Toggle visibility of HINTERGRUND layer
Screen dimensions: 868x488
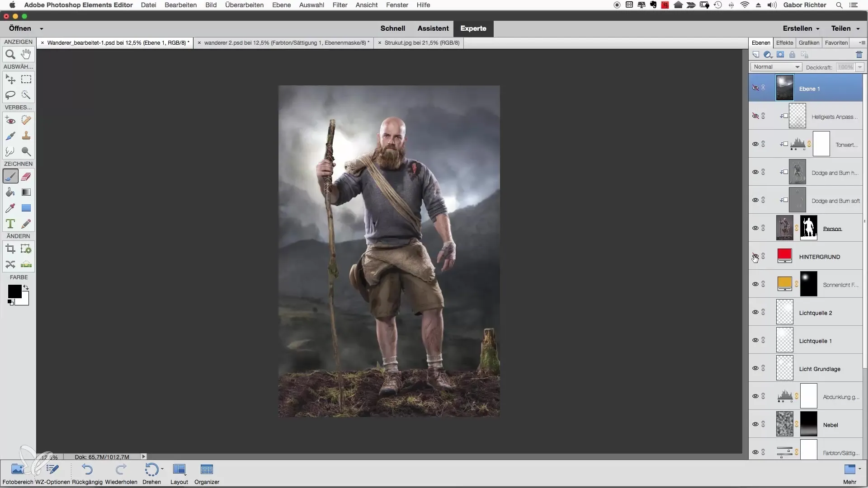755,256
